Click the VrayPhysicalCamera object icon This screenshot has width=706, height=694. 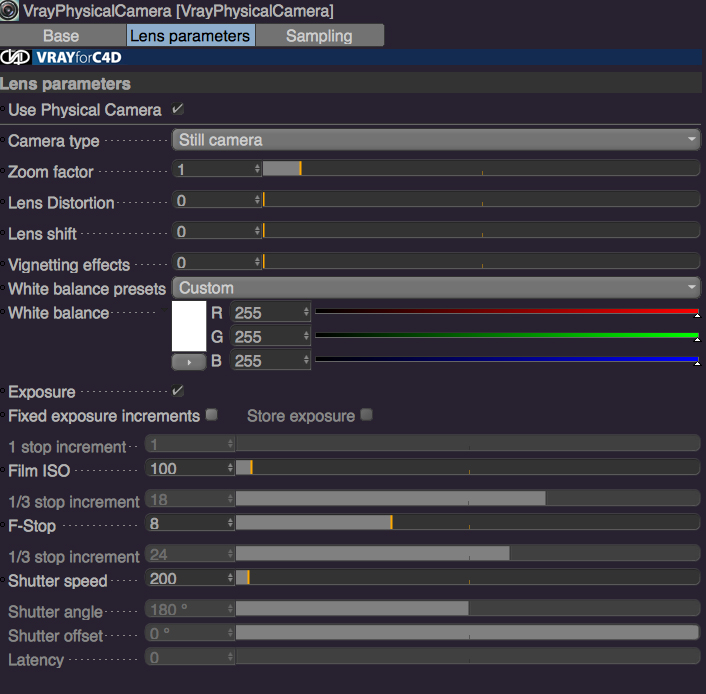click(9, 10)
